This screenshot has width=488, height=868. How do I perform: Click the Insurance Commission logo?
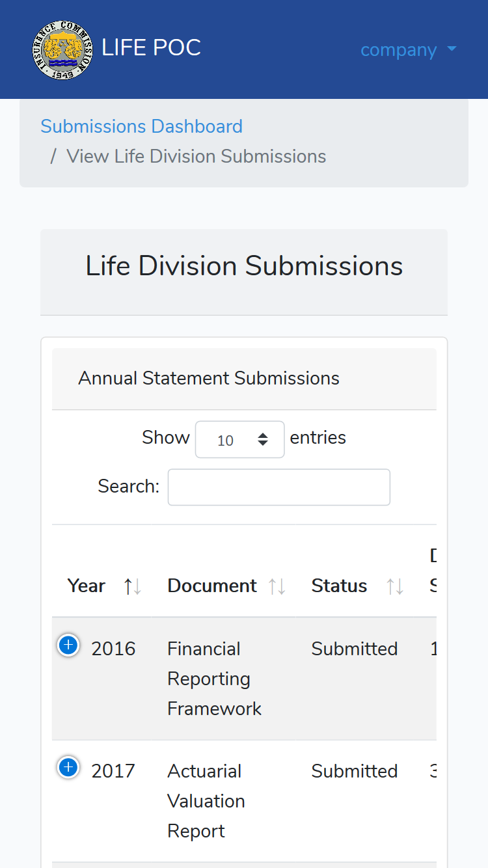click(x=62, y=49)
